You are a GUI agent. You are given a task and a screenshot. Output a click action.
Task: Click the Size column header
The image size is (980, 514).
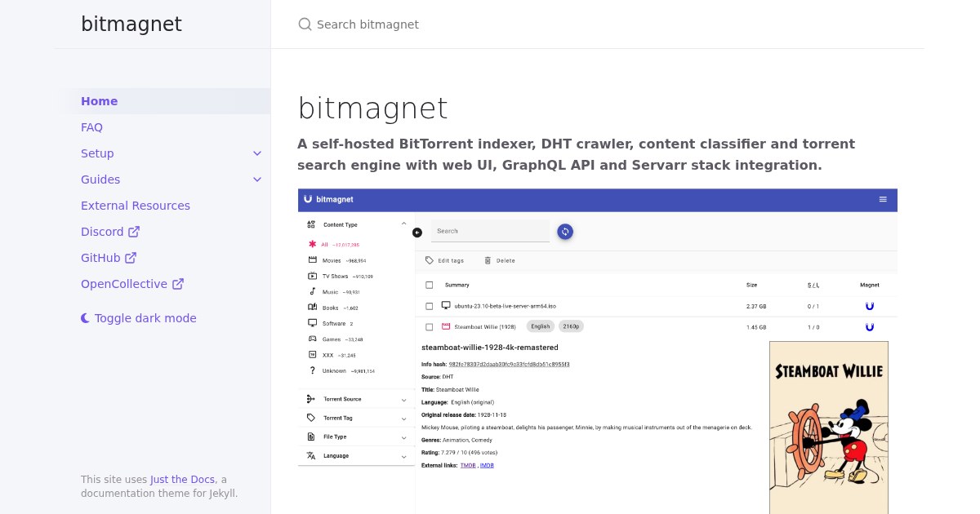click(751, 285)
